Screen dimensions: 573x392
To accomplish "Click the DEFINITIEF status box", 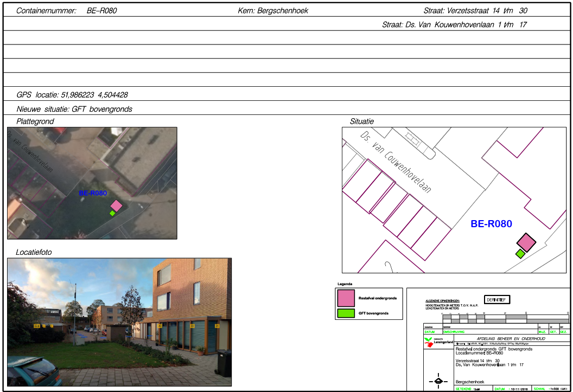I will pyautogui.click(x=497, y=300).
